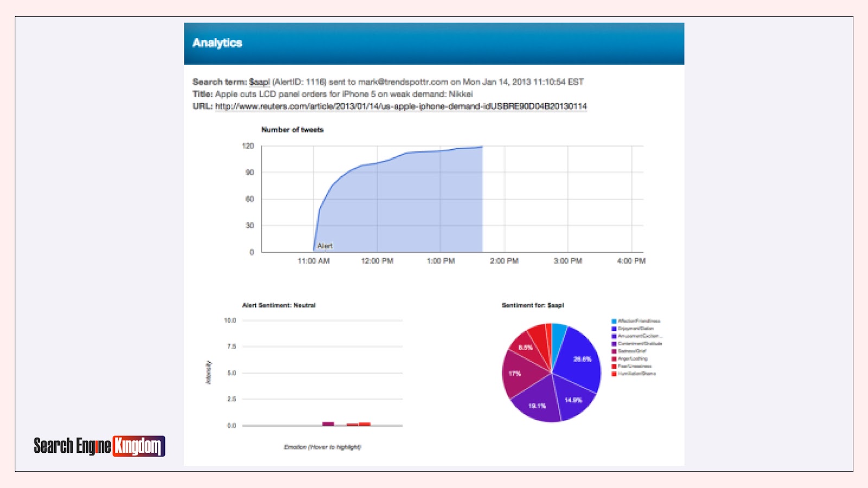Click the 2:00 PM axis label

point(504,261)
